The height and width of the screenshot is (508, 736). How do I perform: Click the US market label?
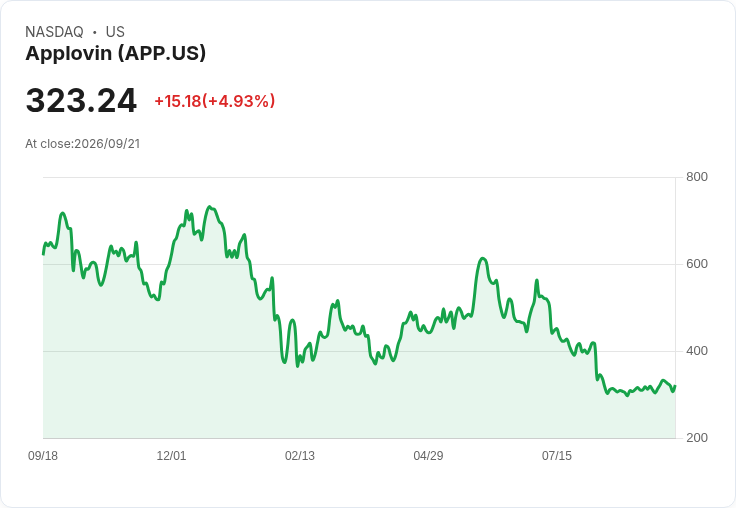115,32
